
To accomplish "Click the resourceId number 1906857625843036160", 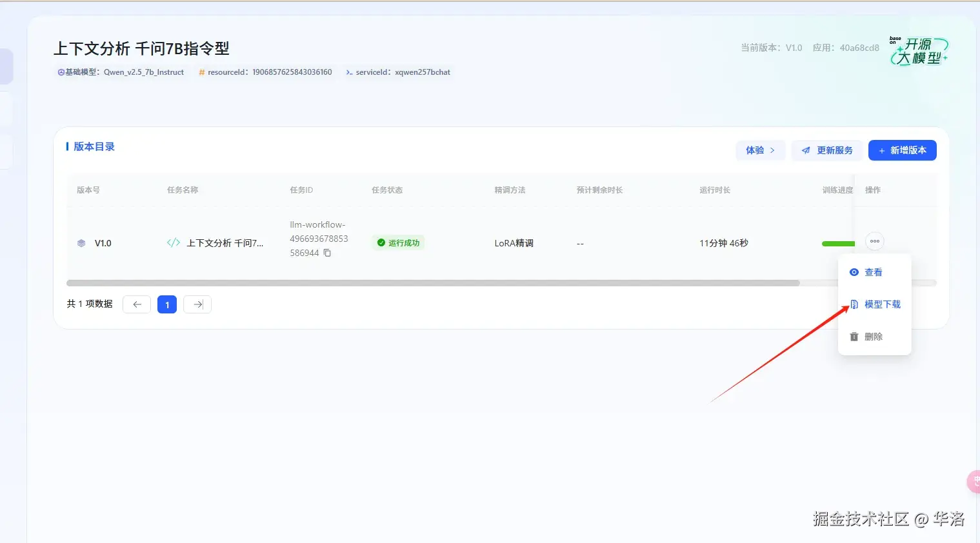I will tap(292, 72).
